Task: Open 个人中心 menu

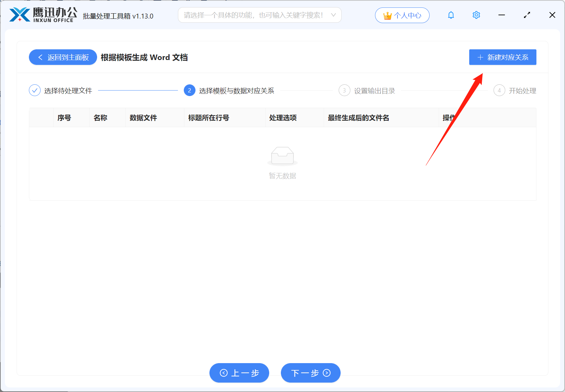Action: [x=402, y=15]
